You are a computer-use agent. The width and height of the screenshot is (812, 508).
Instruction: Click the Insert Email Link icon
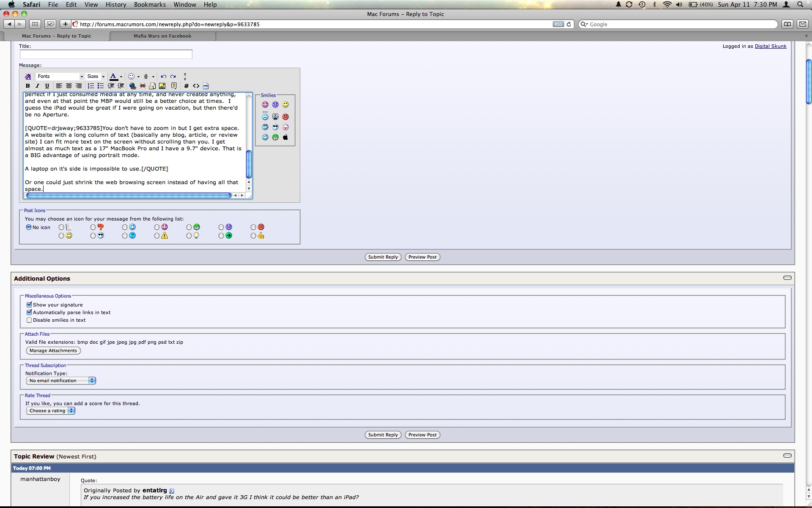(152, 86)
